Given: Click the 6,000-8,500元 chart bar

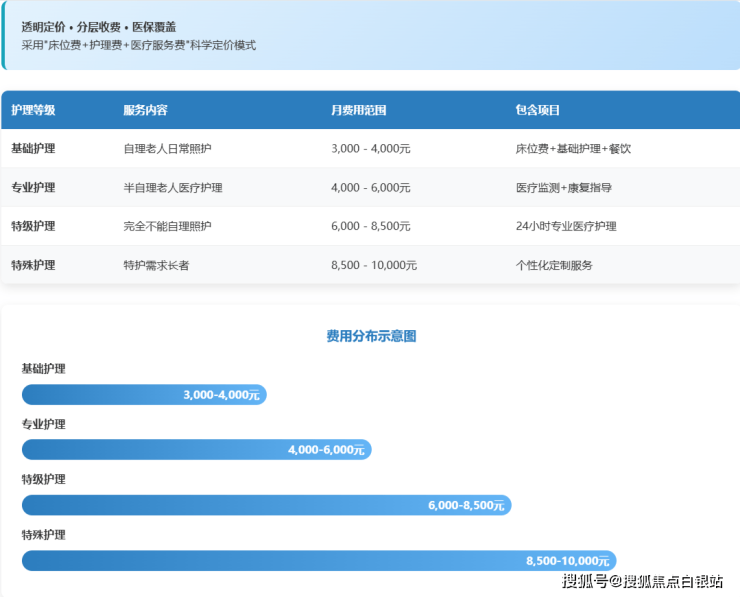Looking at the screenshot, I should pos(266,505).
